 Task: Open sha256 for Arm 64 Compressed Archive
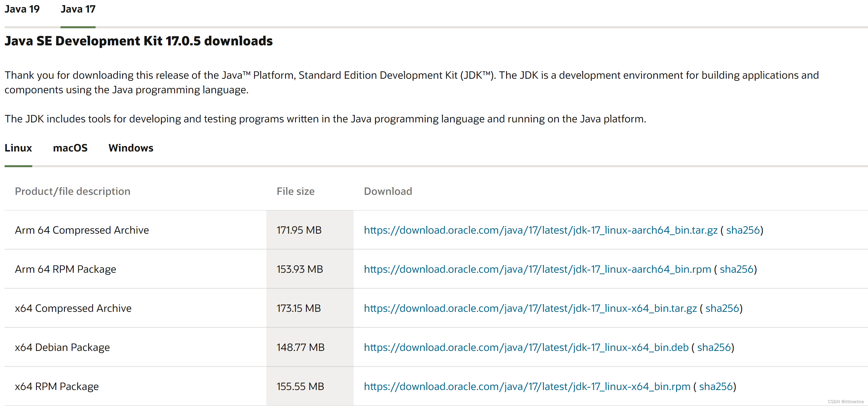[743, 230]
